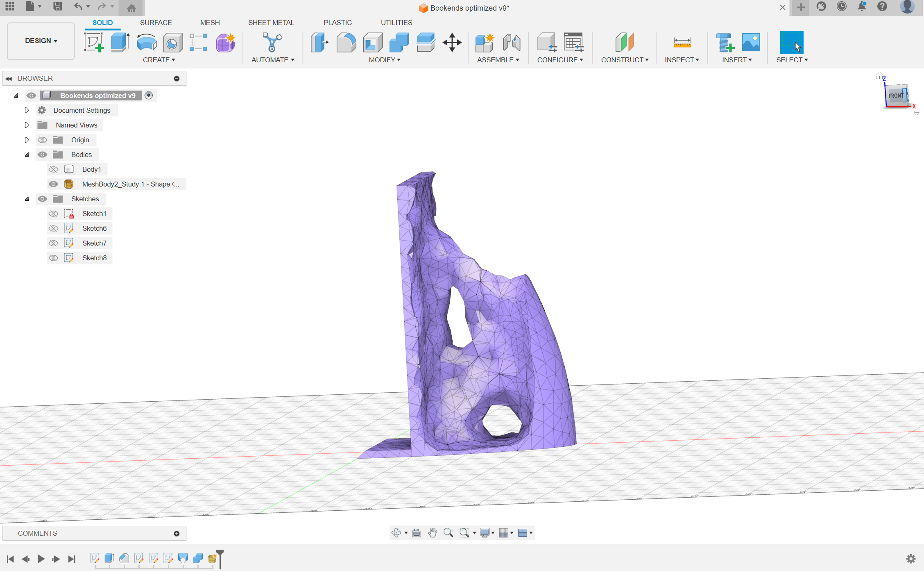Show Sketch8 using its eye icon
Image resolution: width=924 pixels, height=571 pixels.
tap(53, 258)
